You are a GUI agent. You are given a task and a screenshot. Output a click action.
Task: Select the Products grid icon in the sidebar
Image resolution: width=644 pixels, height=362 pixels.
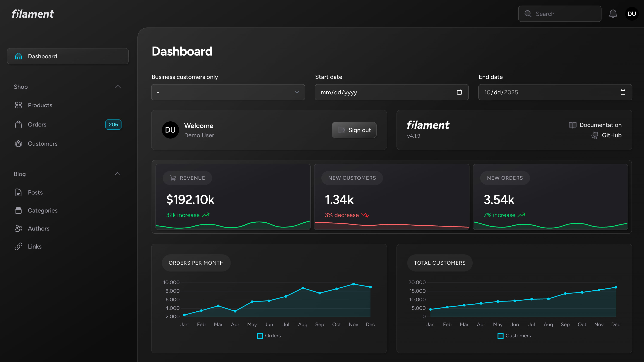(x=18, y=105)
